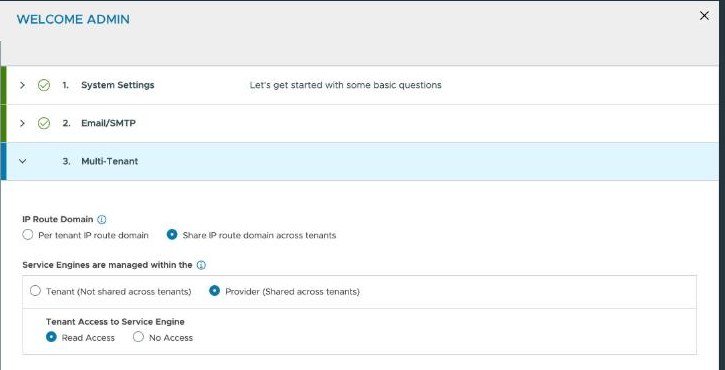Click the IP Route Domain label
The height and width of the screenshot is (370, 725).
point(58,219)
